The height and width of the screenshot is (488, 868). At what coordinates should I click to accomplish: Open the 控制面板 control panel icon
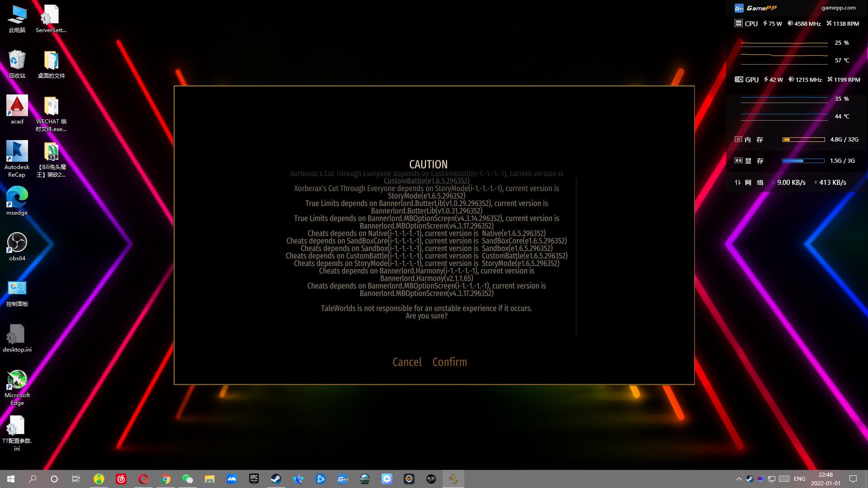click(x=17, y=293)
